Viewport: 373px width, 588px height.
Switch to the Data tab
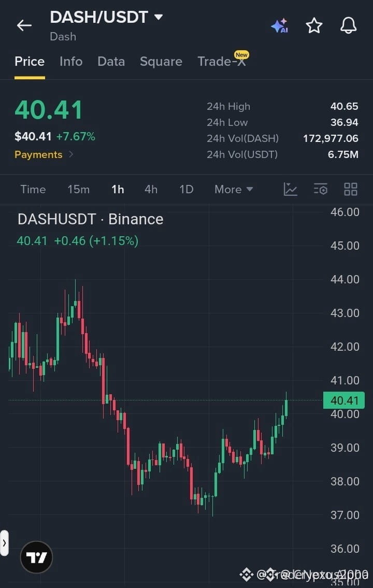(111, 62)
